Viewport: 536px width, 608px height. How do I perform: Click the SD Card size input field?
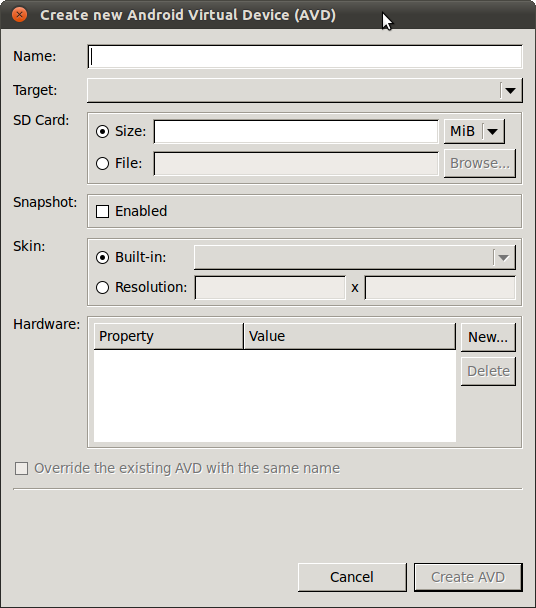click(296, 131)
